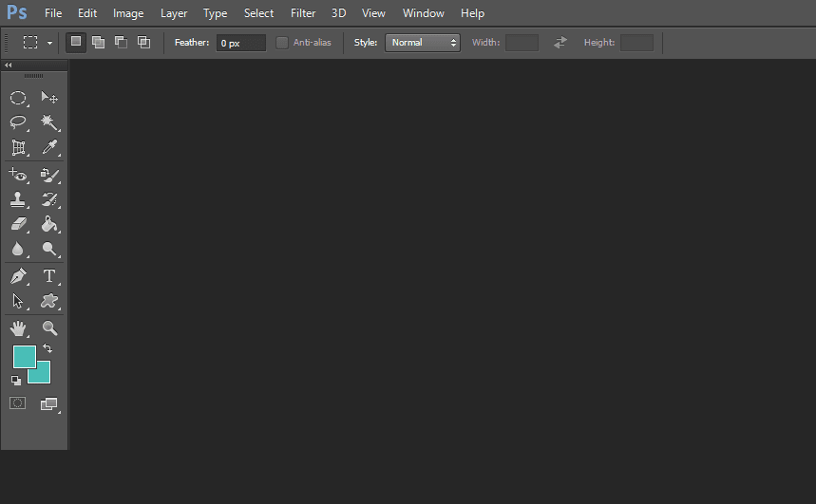Open the Type menu
816x504 pixels.
tap(215, 13)
